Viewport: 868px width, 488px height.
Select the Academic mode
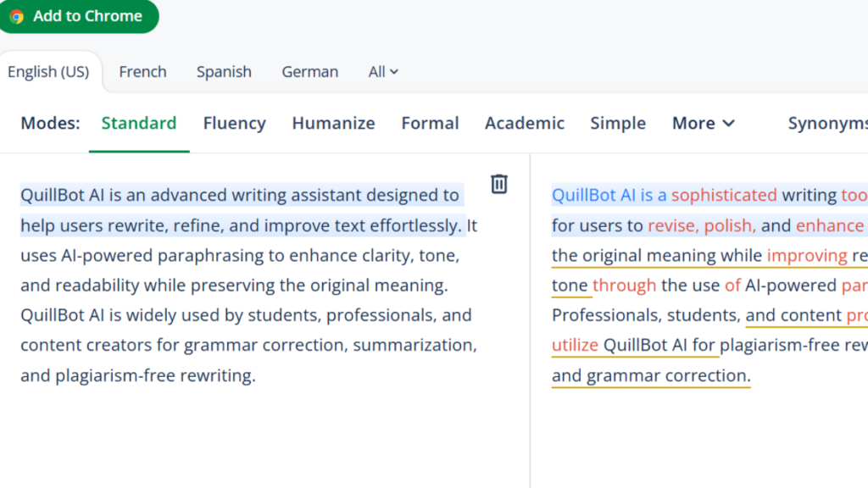(x=524, y=123)
